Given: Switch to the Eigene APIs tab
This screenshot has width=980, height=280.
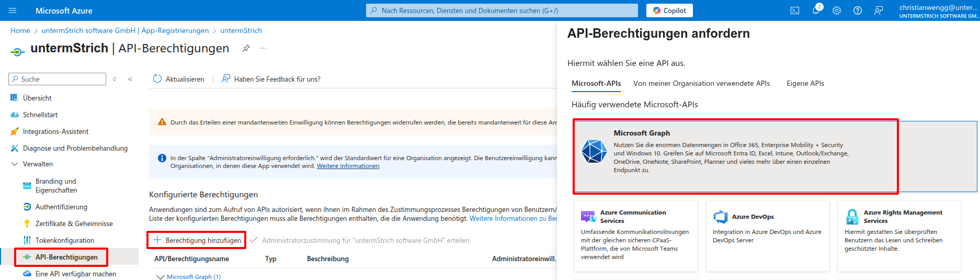Looking at the screenshot, I should point(805,83).
